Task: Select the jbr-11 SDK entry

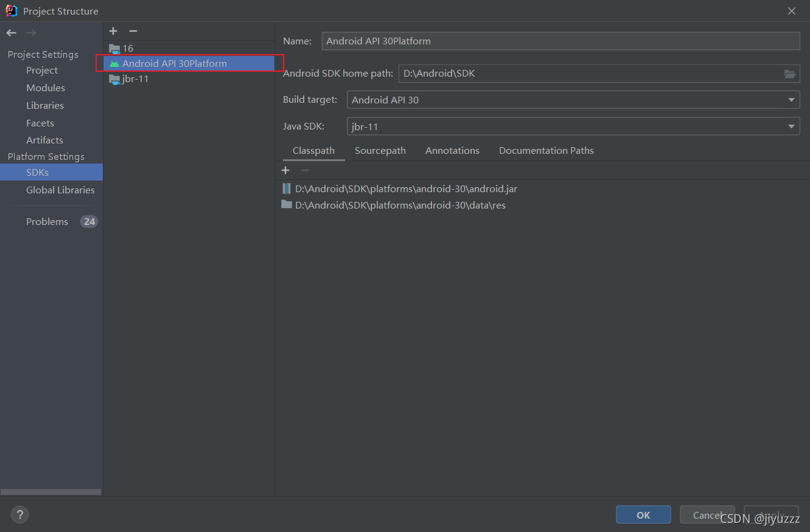Action: (x=189, y=78)
